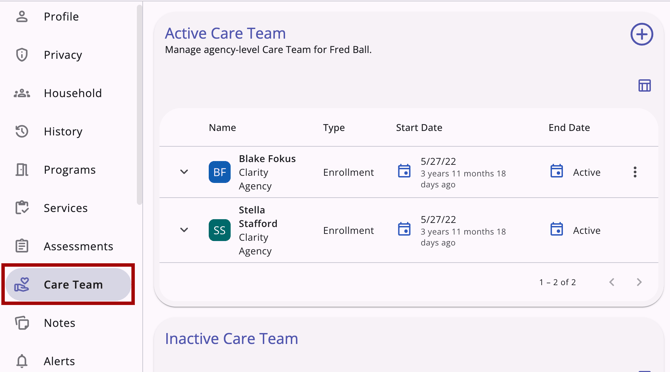Go to Assessments in sidebar
Screen dimensions: 670x372
pos(68,246)
